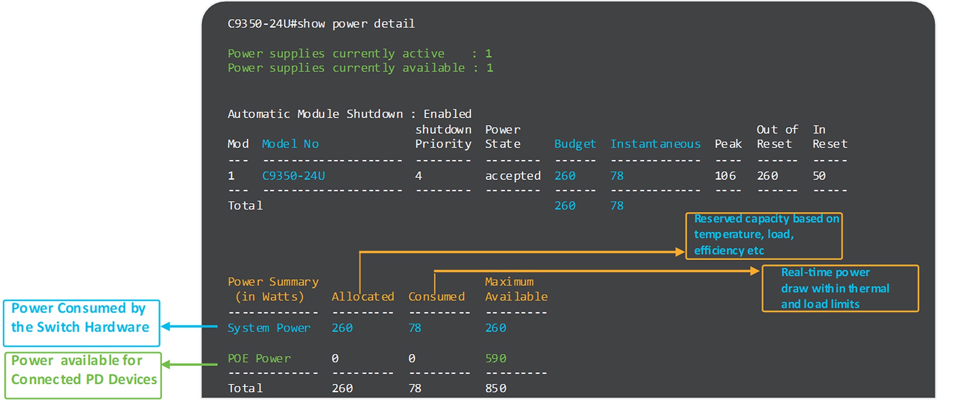This screenshot has width=980, height=403.
Task: Select the C9350-24U model link in the table
Action: 293,176
